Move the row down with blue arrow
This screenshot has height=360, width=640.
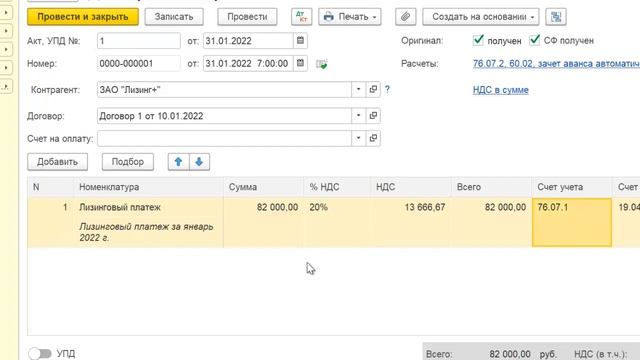click(x=199, y=162)
